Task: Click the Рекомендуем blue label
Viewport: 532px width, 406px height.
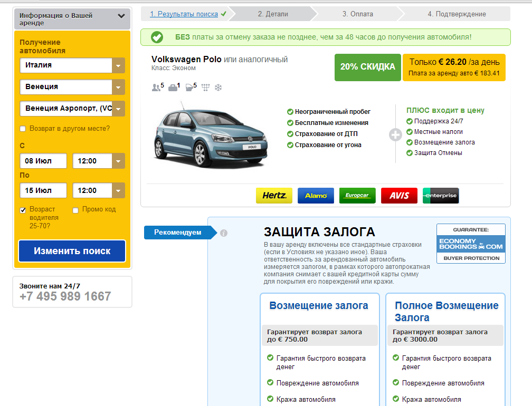Action: tap(180, 233)
